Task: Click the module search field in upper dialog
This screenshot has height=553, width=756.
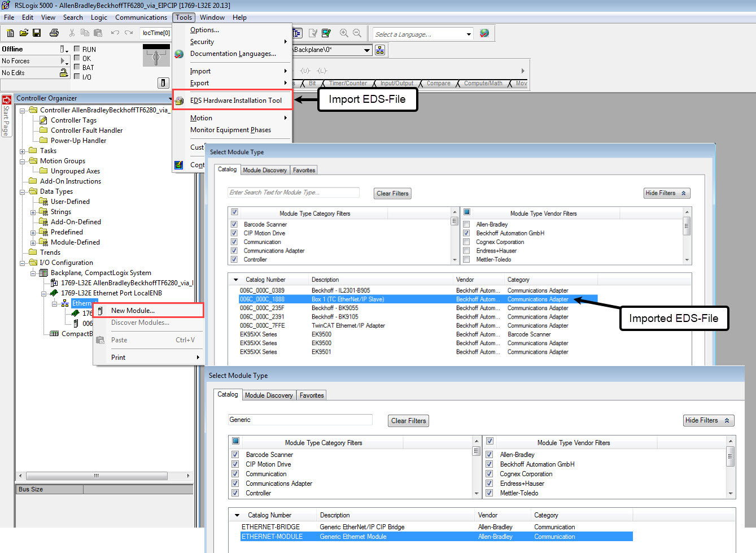Action: click(x=294, y=193)
